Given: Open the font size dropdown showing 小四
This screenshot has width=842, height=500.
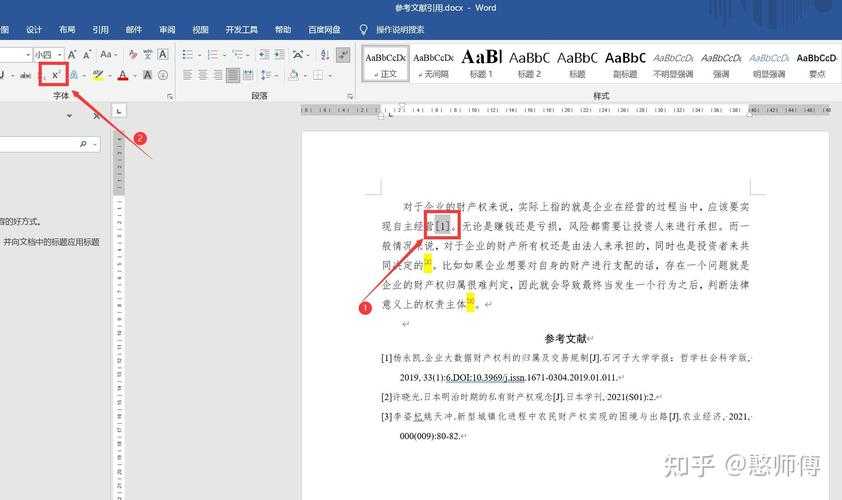Looking at the screenshot, I should pos(49,54).
